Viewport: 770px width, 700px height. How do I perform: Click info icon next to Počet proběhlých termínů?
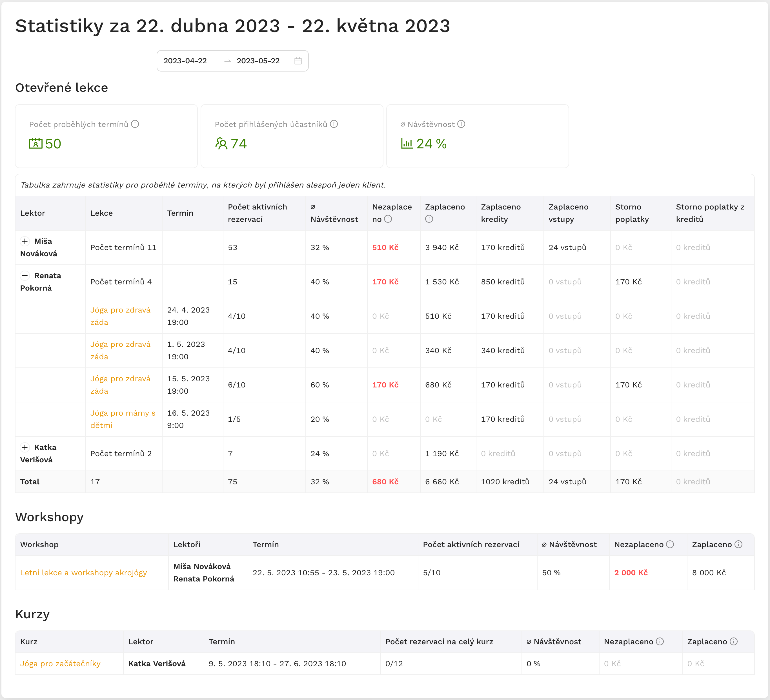(x=135, y=124)
